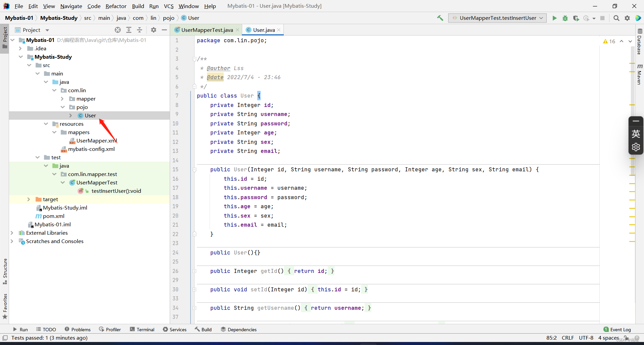Open the Database tool window
Image resolution: width=644 pixels, height=345 pixels.
(x=639, y=41)
